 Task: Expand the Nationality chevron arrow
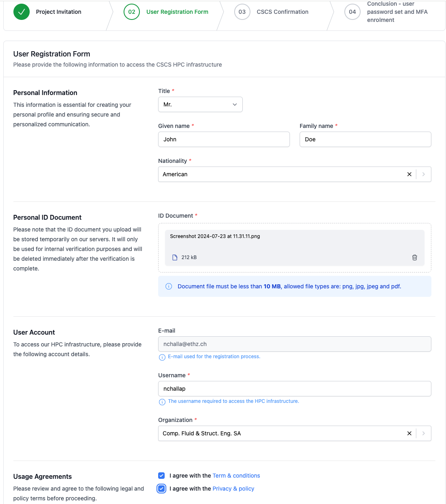coord(423,174)
